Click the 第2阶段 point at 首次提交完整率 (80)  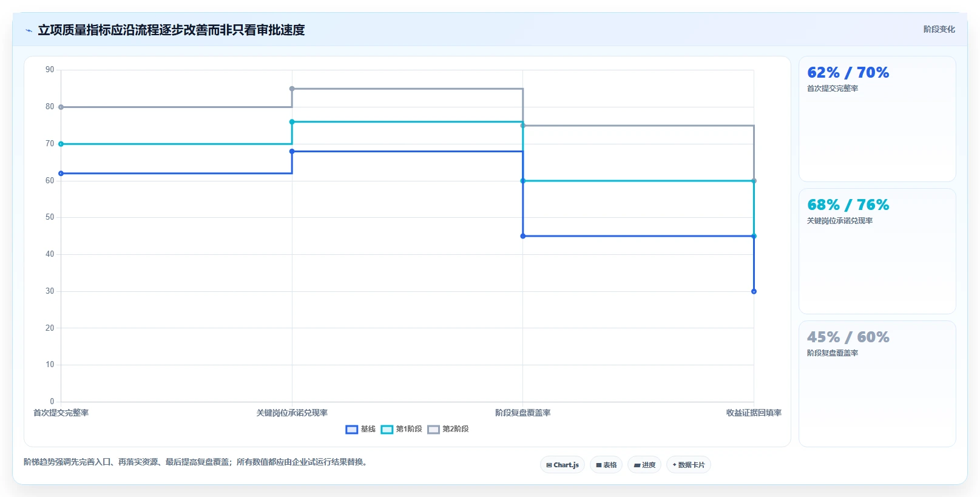tap(61, 107)
